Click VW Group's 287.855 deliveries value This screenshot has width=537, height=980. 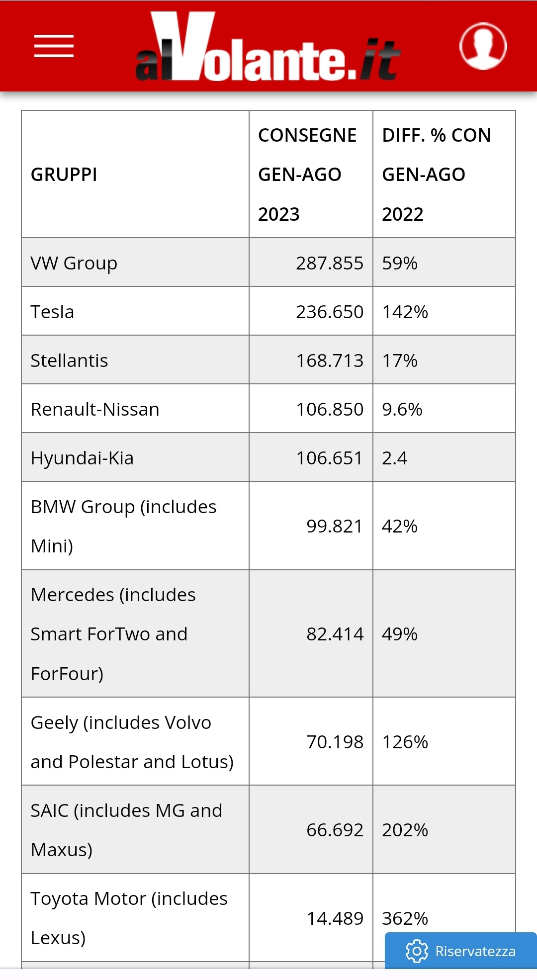pos(330,263)
